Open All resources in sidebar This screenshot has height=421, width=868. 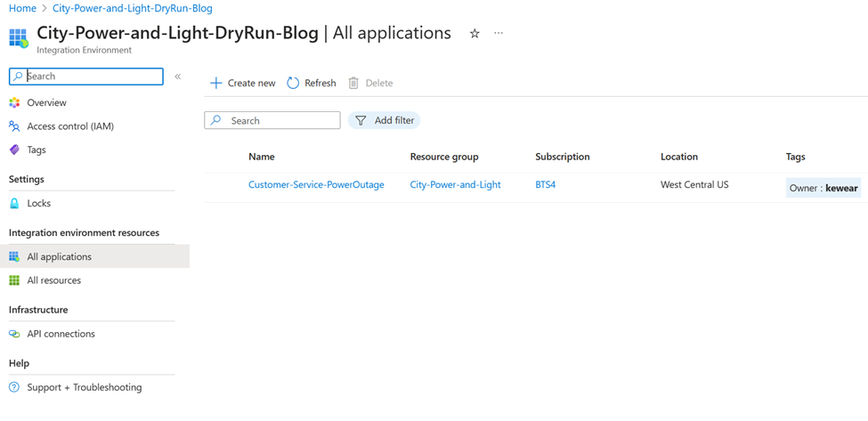point(53,280)
